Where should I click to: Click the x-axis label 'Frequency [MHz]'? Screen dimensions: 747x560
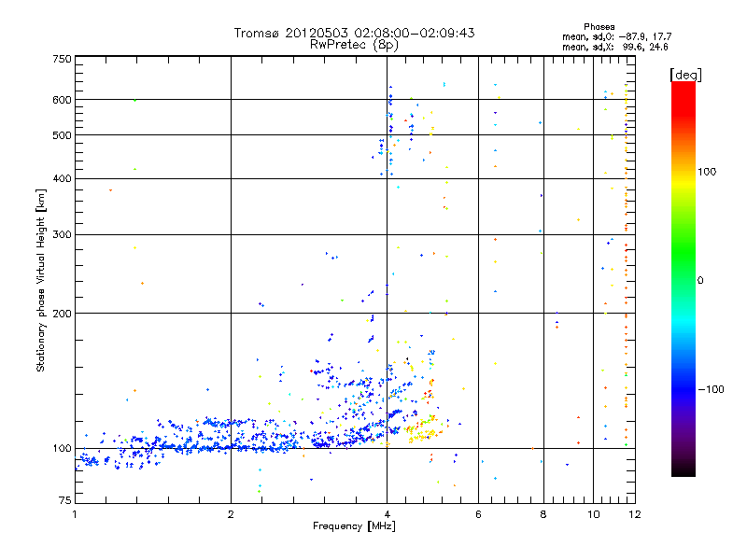[354, 526]
